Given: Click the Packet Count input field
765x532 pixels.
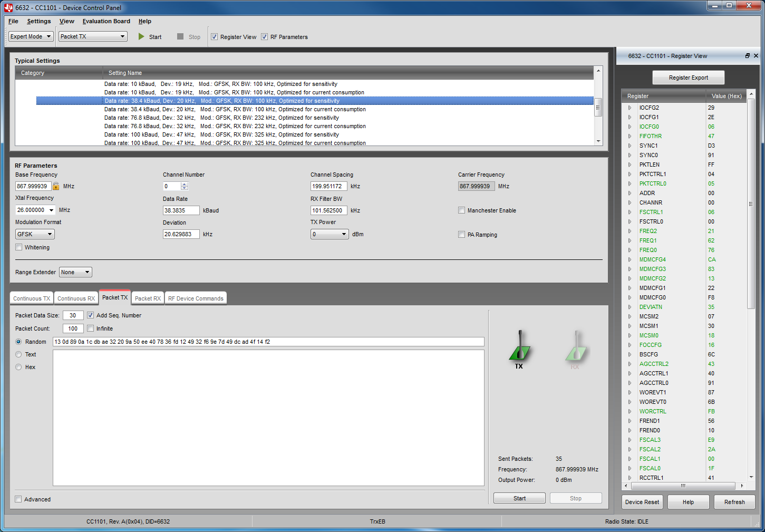Looking at the screenshot, I should [73, 328].
